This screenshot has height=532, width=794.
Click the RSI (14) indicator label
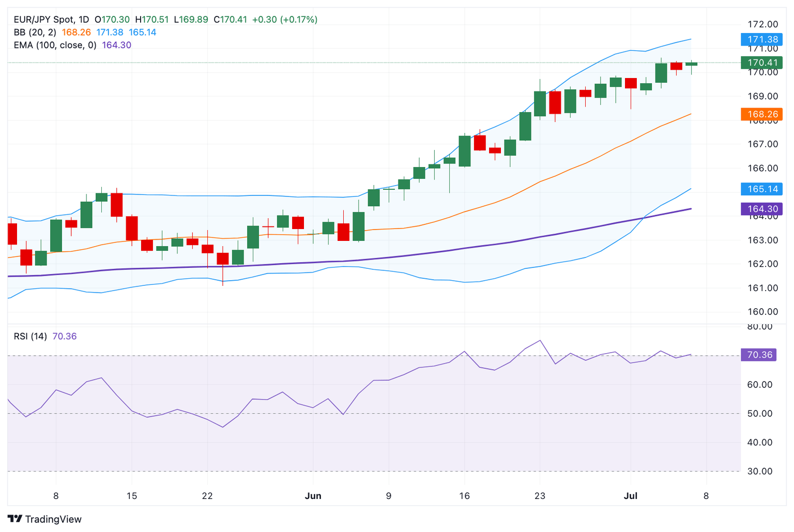pyautogui.click(x=30, y=336)
